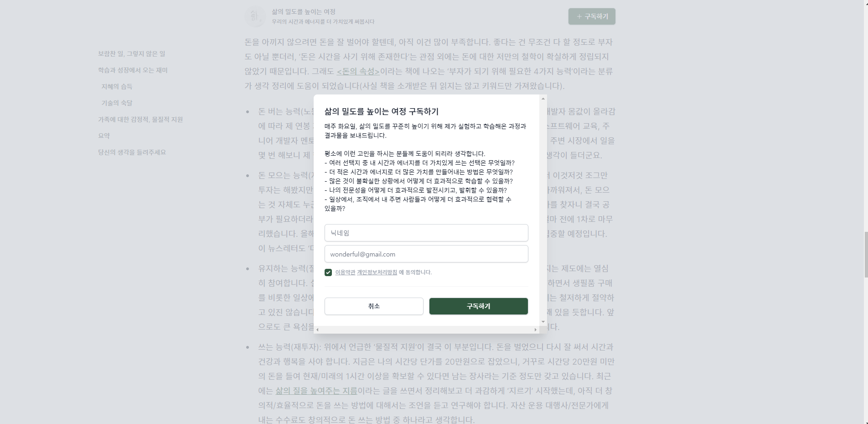
Task: Click the modal scroll up arrow
Action: (543, 99)
